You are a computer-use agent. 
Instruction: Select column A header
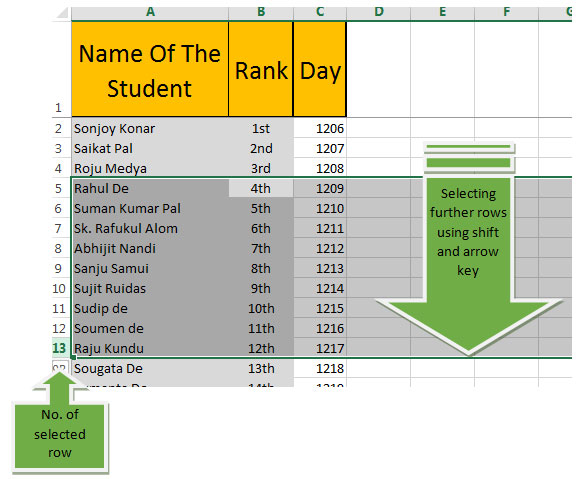point(150,12)
